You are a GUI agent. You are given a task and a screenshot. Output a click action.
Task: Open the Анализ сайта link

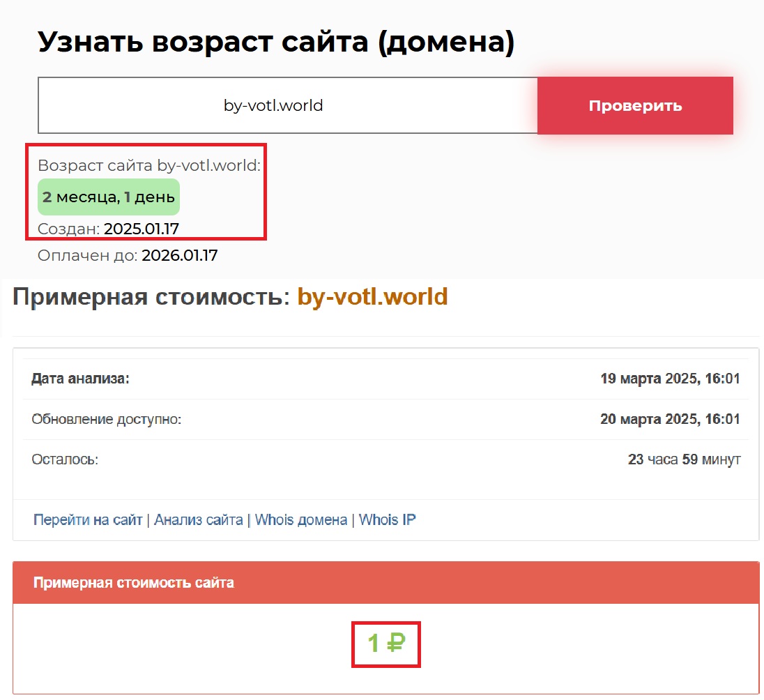tap(199, 519)
